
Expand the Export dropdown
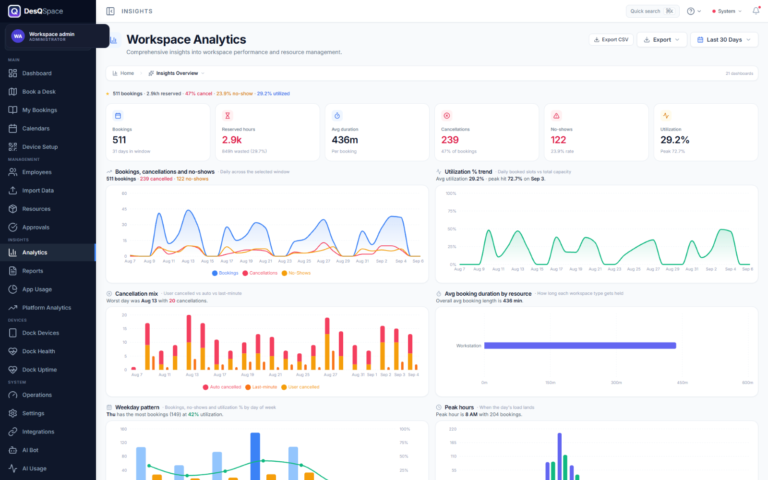(x=662, y=40)
